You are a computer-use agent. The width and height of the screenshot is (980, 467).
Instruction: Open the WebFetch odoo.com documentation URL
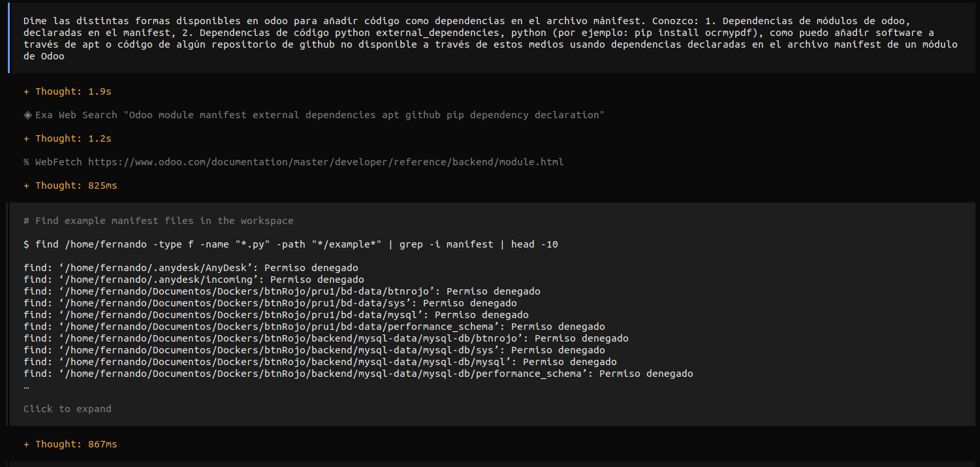tap(326, 162)
